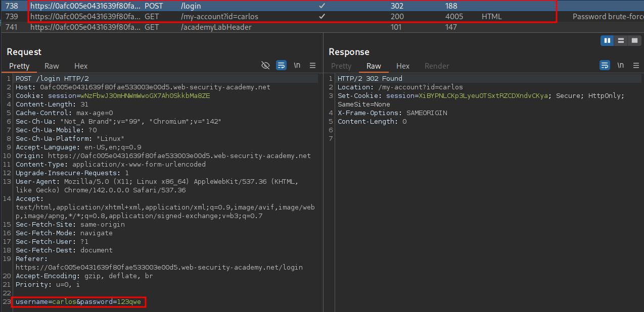Select tabbed layout view icon
This screenshot has height=312, width=644.
pyautogui.click(x=634, y=40)
